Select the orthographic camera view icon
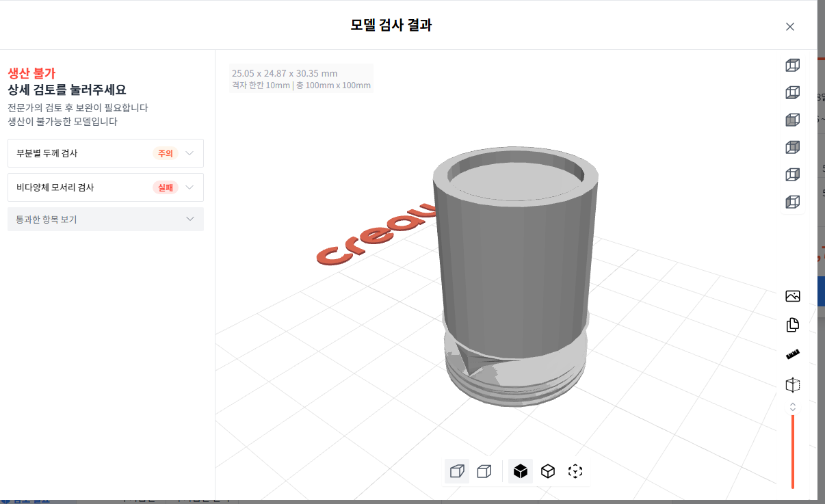Screen dimensions: 825x504 tap(484, 471)
